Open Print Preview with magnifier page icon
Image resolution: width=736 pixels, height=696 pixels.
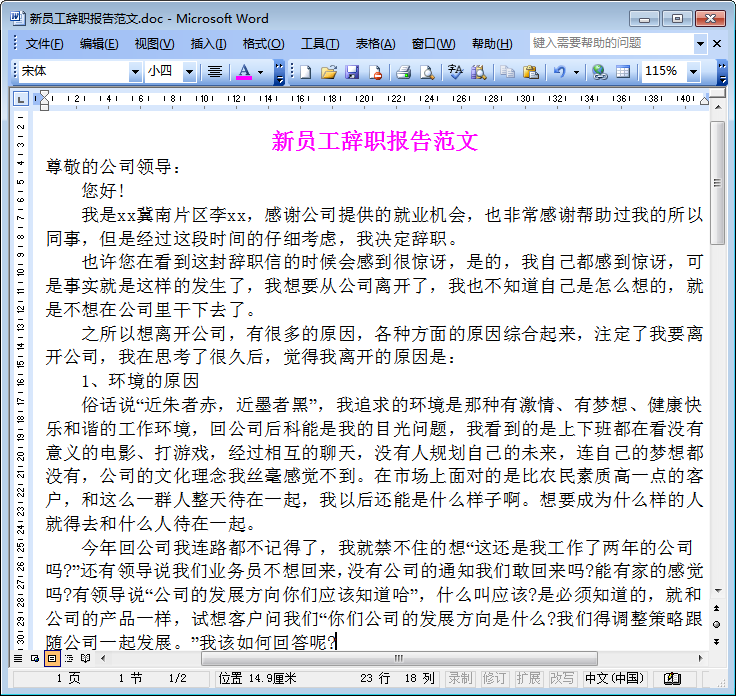pos(427,72)
